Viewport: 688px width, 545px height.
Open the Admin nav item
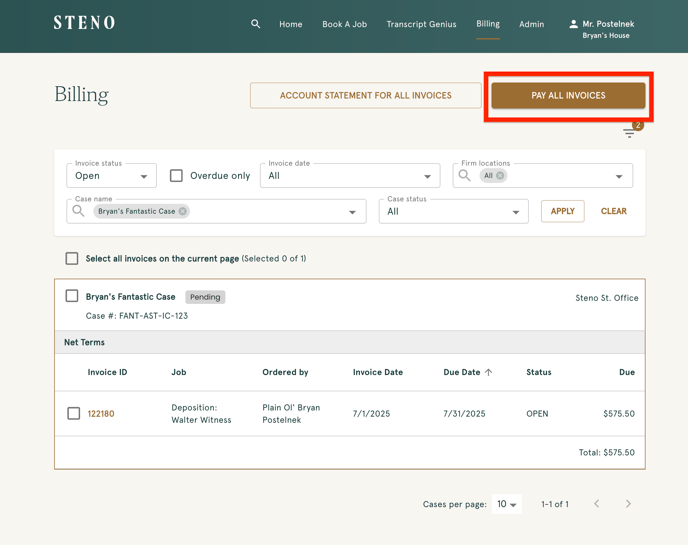pos(531,24)
